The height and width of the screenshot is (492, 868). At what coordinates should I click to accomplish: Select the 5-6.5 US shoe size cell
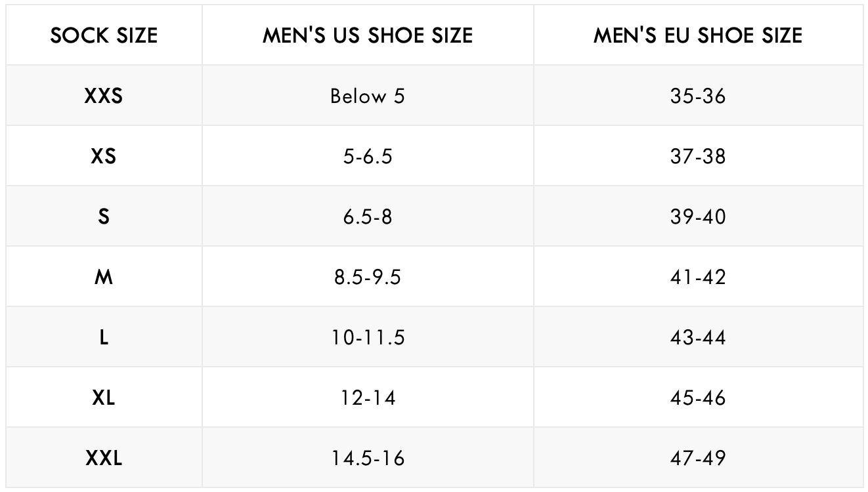pos(368,157)
